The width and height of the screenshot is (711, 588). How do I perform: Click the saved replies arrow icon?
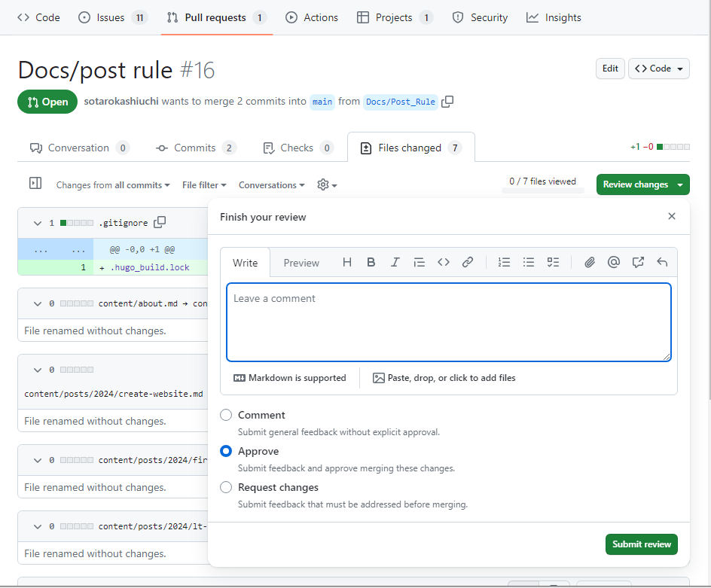point(662,262)
